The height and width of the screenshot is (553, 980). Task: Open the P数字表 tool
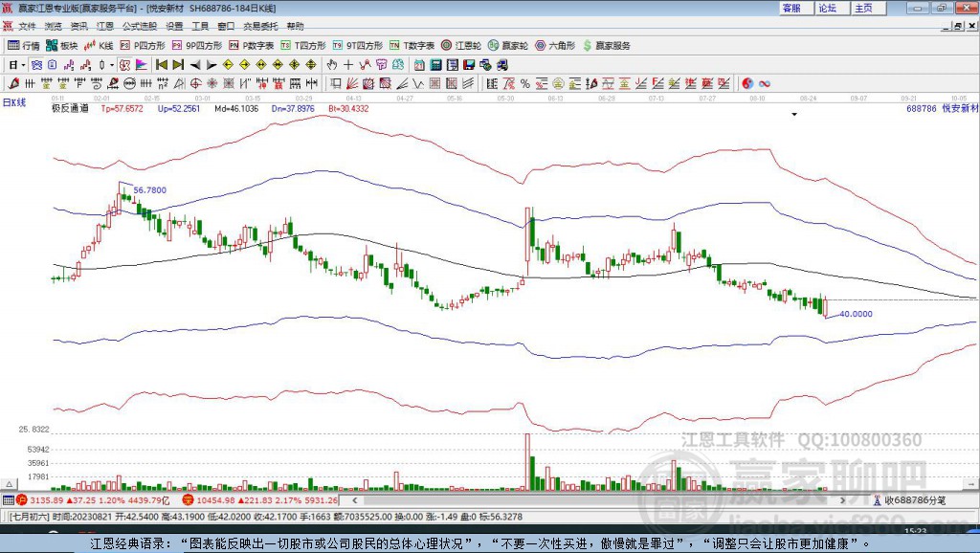click(x=252, y=46)
